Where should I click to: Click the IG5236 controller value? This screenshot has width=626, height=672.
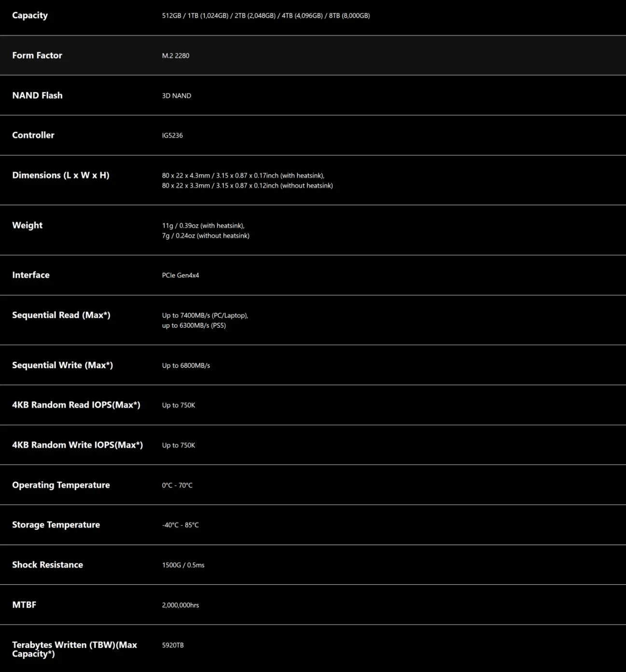tap(172, 136)
